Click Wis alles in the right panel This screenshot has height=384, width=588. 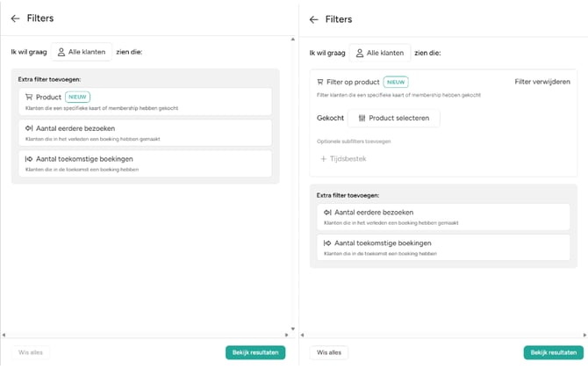click(x=328, y=352)
